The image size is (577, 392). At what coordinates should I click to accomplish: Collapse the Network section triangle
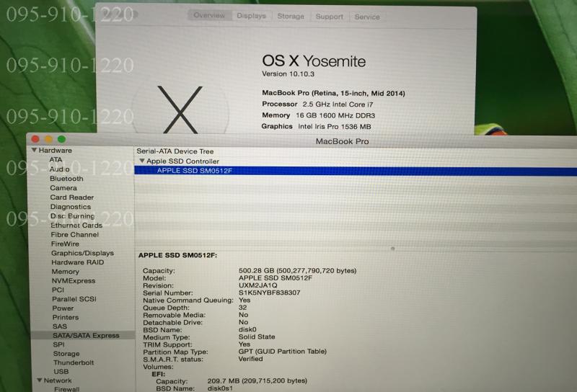40,380
